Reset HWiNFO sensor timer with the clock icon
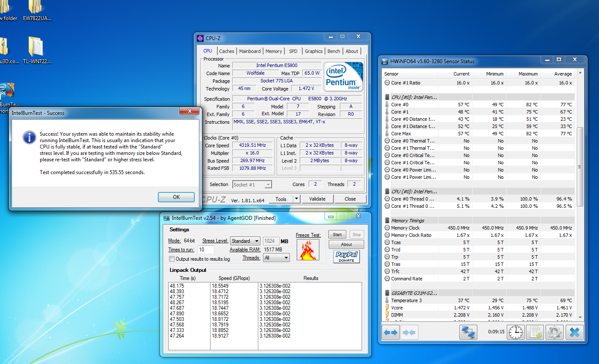This screenshot has width=599, height=364. (x=516, y=332)
